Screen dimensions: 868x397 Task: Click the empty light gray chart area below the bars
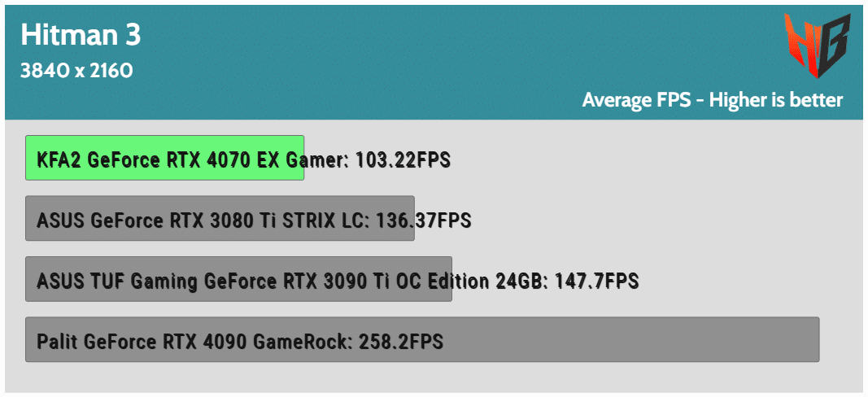tap(434, 378)
